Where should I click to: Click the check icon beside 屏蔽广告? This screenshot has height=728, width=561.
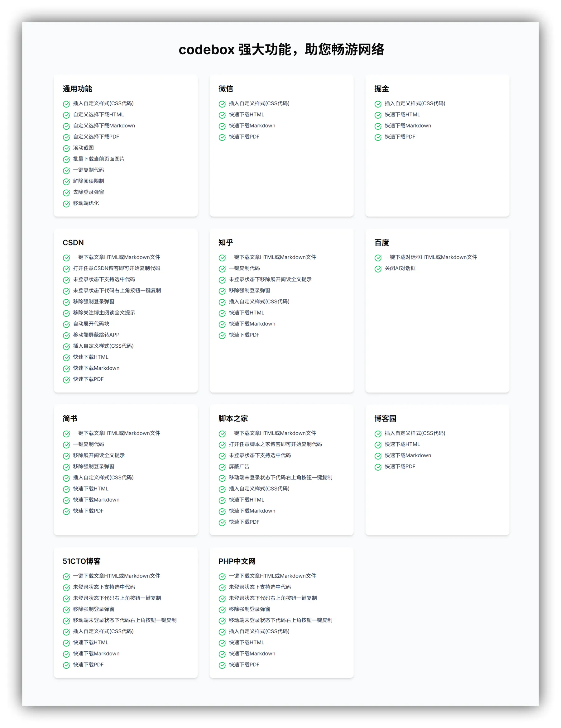pyautogui.click(x=222, y=467)
